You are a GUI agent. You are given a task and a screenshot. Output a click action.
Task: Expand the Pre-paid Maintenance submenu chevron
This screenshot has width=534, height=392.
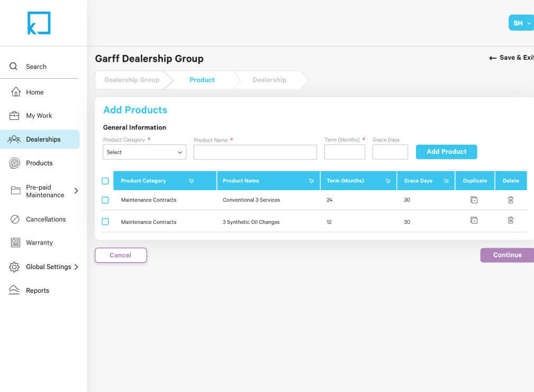tap(76, 191)
